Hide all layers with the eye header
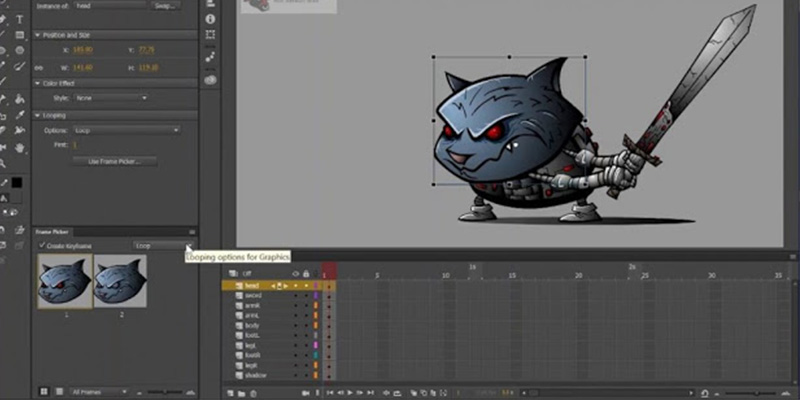Screen dimensions: 800x400 pyautogui.click(x=295, y=273)
